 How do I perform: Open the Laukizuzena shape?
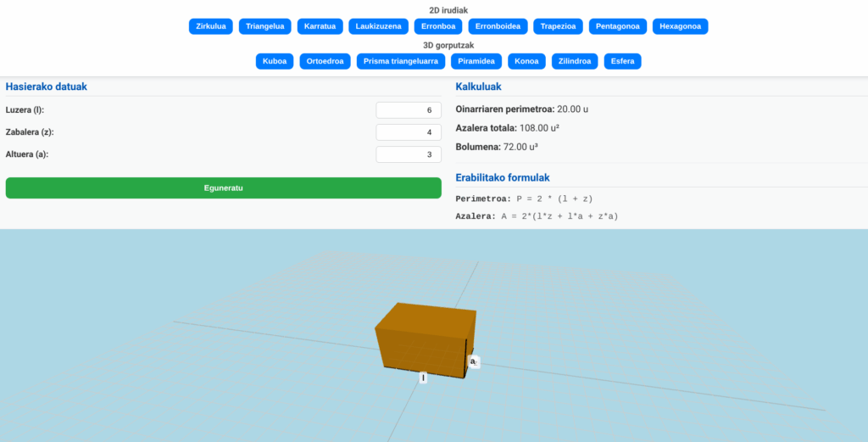tap(379, 26)
